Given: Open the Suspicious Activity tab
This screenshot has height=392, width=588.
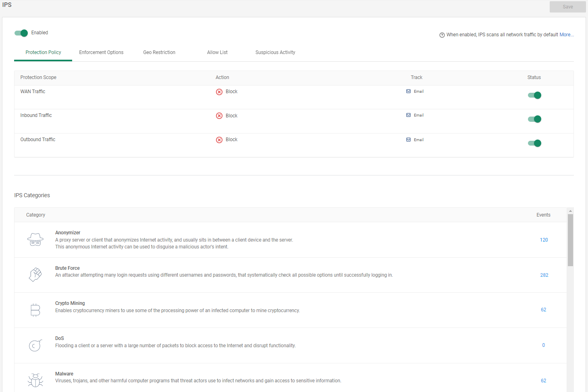Looking at the screenshot, I should 275,52.
